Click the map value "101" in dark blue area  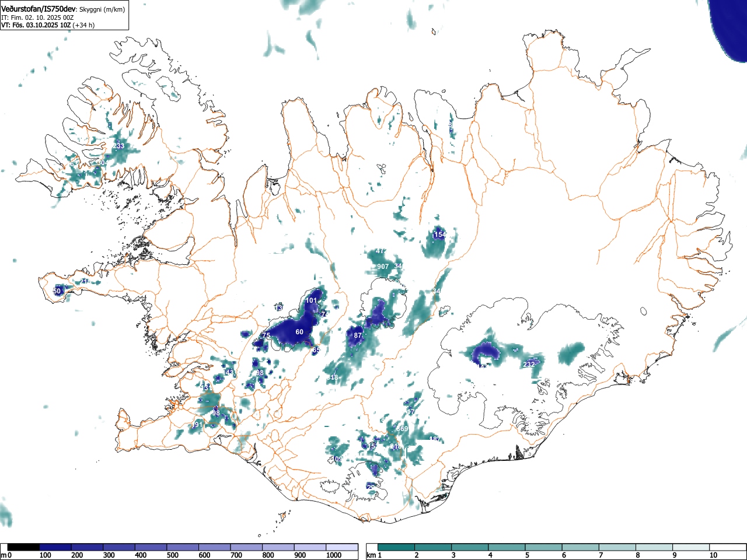(x=312, y=300)
